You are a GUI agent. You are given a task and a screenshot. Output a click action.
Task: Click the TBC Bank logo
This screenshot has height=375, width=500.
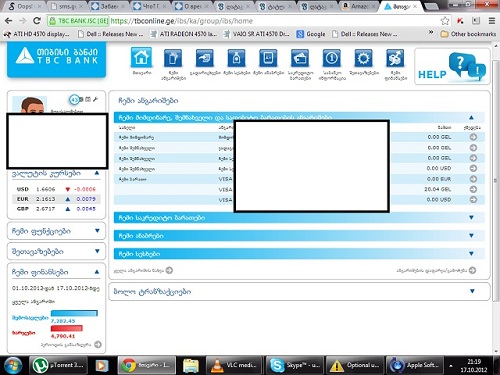(x=57, y=59)
